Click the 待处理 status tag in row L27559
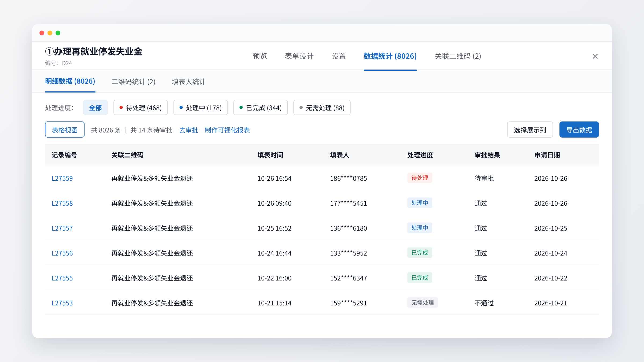Screen dimensions: 644x362 click(420, 178)
